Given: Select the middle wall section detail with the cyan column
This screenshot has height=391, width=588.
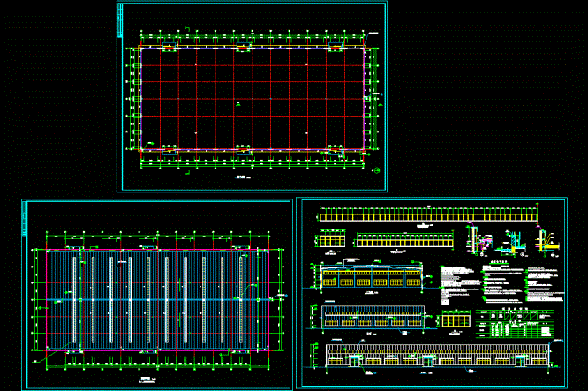Looking at the screenshot, I should (512, 242).
